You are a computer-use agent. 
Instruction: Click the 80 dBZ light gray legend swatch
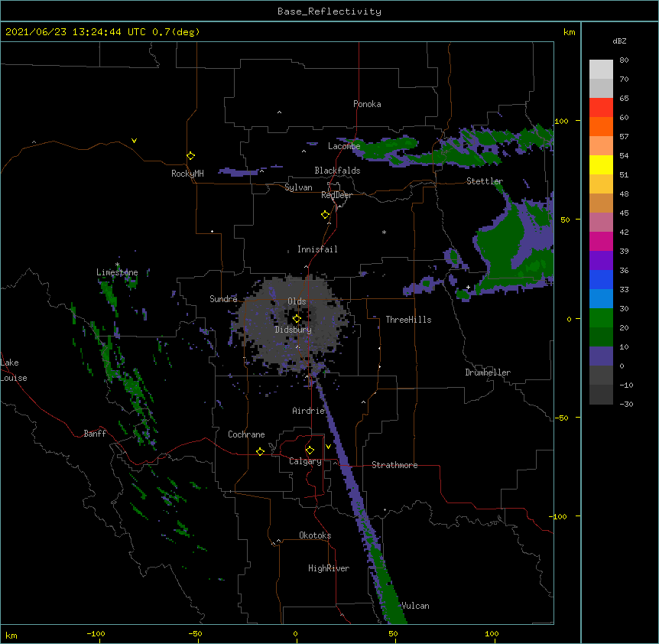coord(601,70)
